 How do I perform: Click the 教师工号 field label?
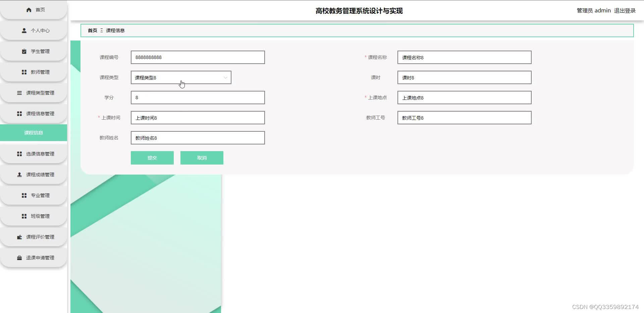376,118
